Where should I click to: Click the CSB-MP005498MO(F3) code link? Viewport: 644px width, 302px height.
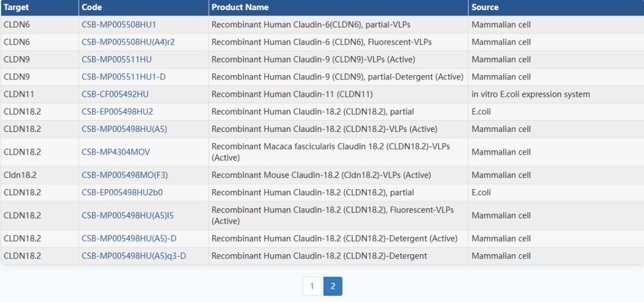click(125, 175)
